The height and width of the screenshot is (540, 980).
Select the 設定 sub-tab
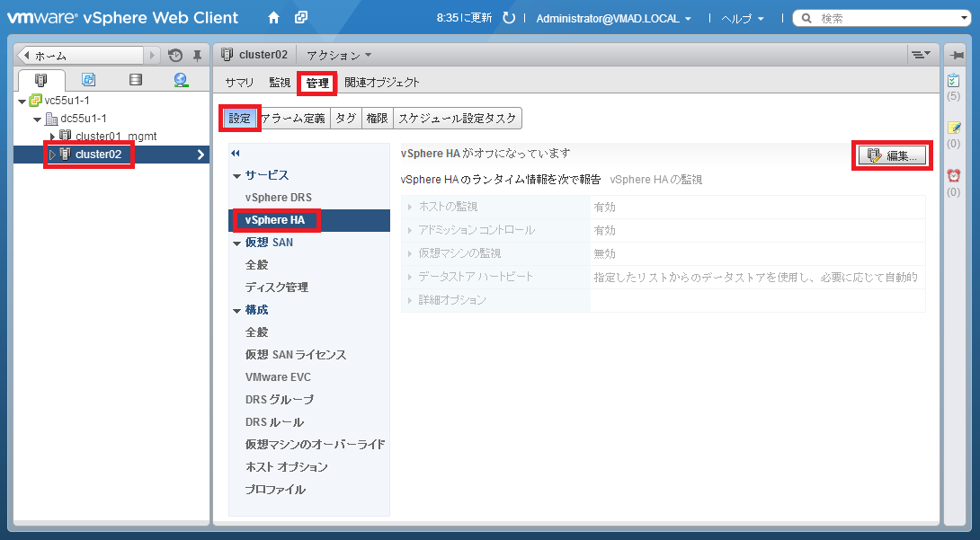[x=239, y=118]
